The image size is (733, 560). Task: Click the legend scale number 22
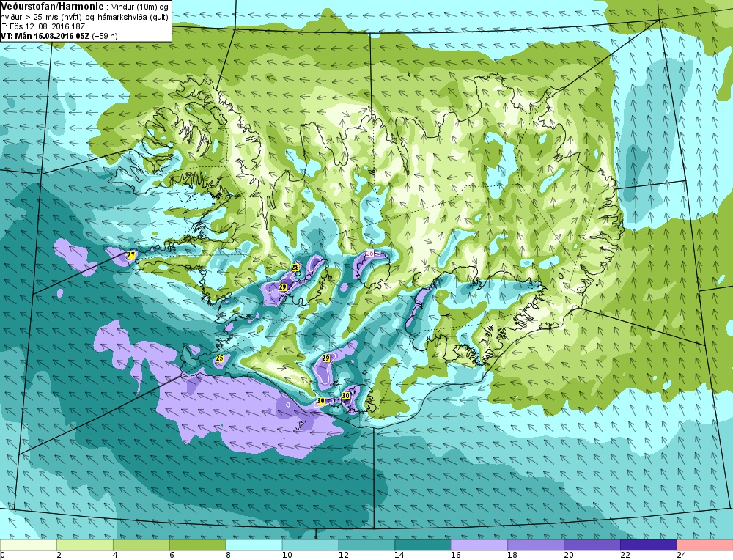click(x=625, y=556)
